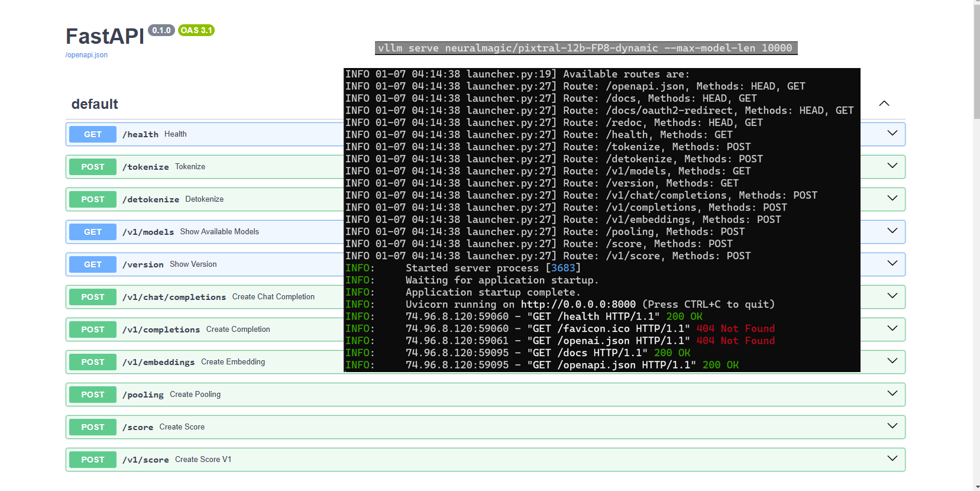The image size is (980, 491).
Task: Expand the POST /v1/score endpoint chevron
Action: pos(892,458)
